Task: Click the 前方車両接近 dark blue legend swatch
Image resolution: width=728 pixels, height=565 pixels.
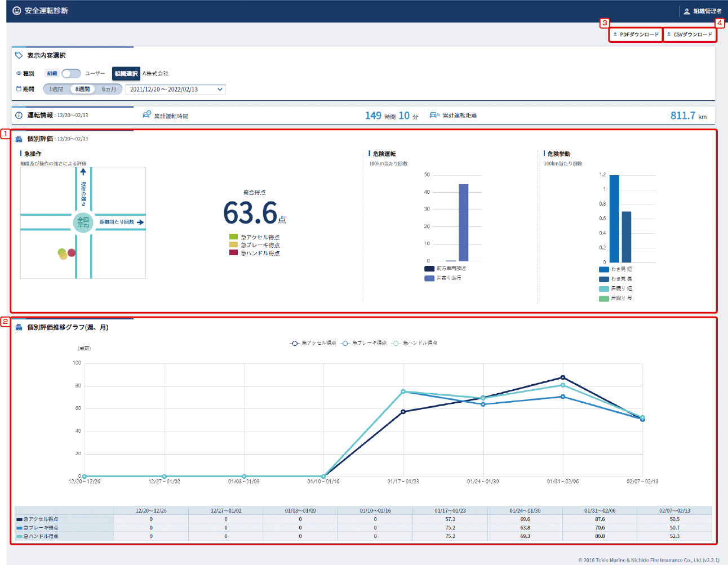Action: click(429, 269)
